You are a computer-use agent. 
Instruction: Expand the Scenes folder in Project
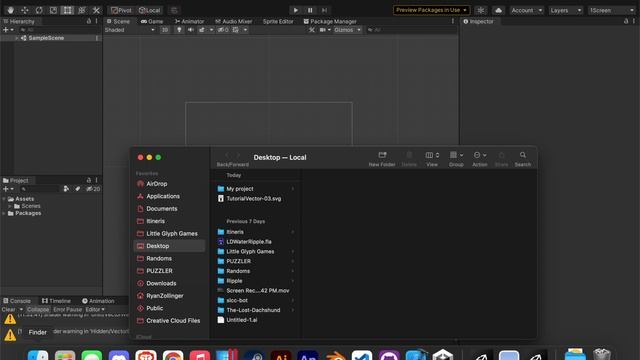point(10,206)
